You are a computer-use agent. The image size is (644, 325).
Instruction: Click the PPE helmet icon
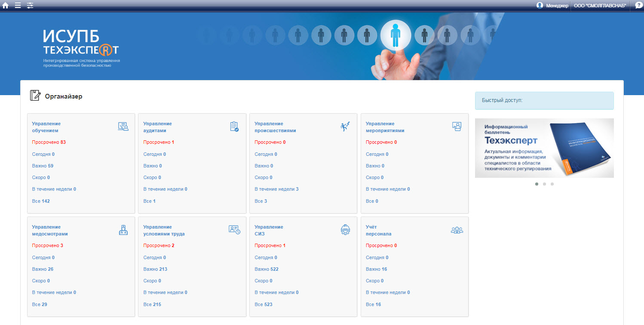[x=345, y=230]
